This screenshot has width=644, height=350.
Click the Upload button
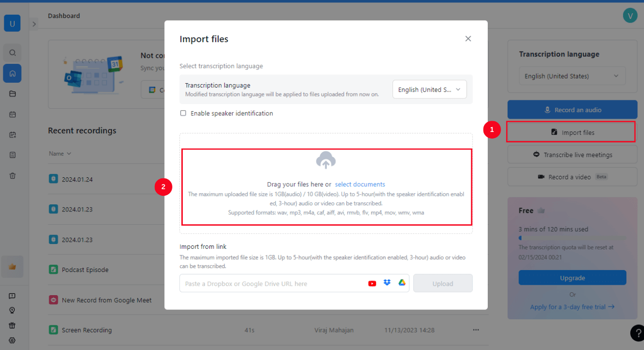443,283
